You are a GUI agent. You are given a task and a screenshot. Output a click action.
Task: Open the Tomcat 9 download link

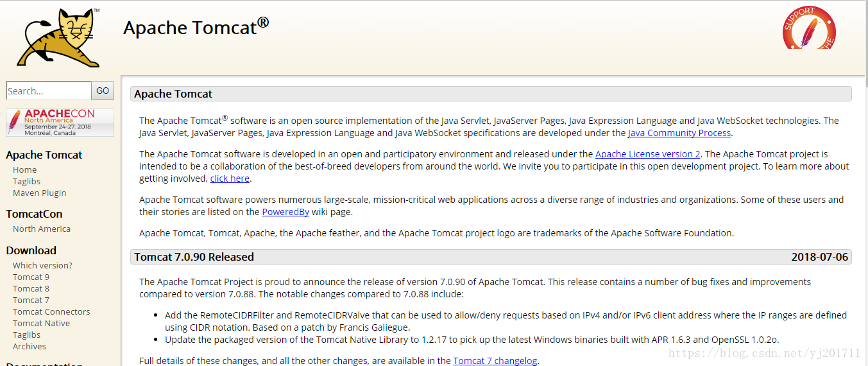click(31, 277)
